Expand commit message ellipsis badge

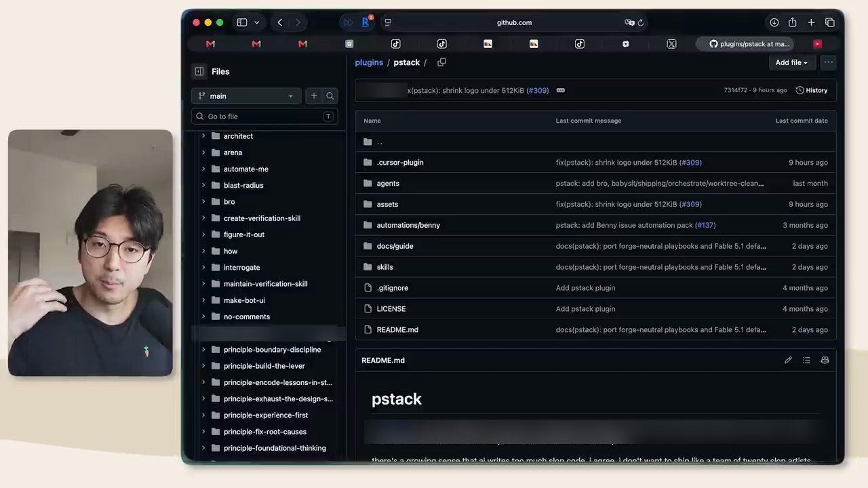click(561, 90)
